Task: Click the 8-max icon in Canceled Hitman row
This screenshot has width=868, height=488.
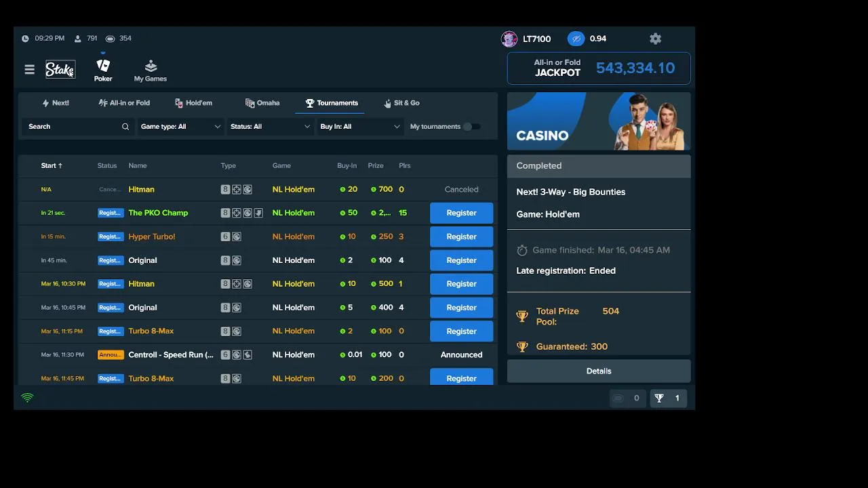Action: pos(225,190)
